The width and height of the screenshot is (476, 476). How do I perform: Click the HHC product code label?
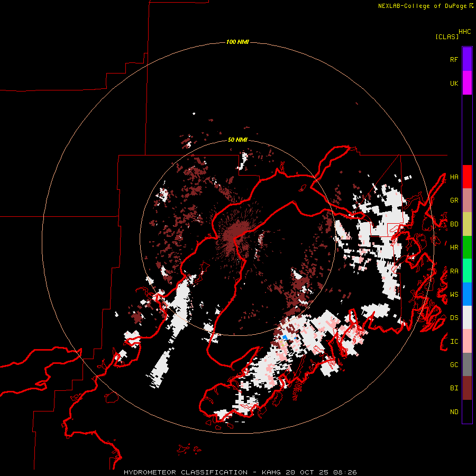point(464,32)
